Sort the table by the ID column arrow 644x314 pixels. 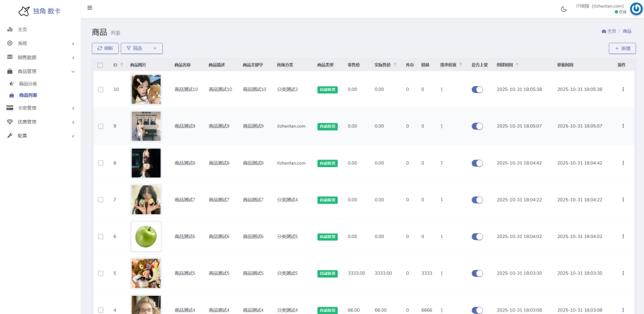click(122, 65)
